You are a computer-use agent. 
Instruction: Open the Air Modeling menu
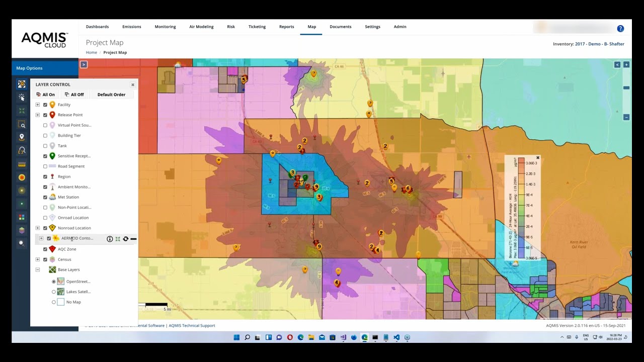tap(201, 27)
